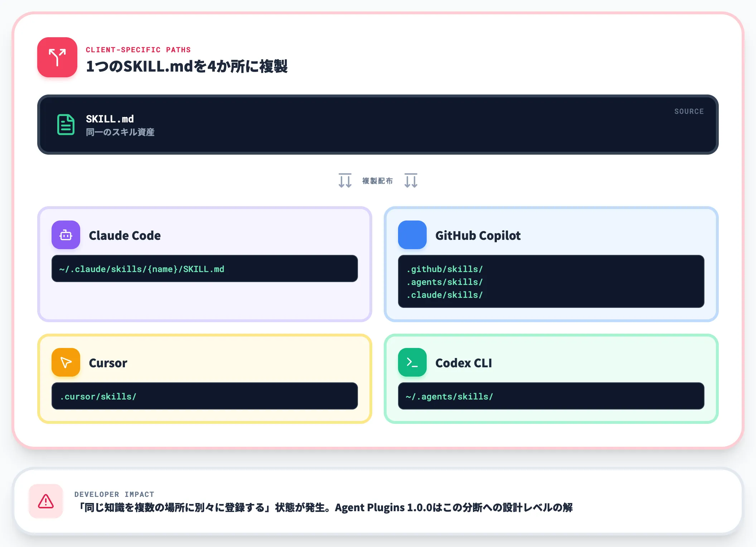The width and height of the screenshot is (756, 547).
Task: Click the blue GitHub Copilot icon square
Action: 412,235
